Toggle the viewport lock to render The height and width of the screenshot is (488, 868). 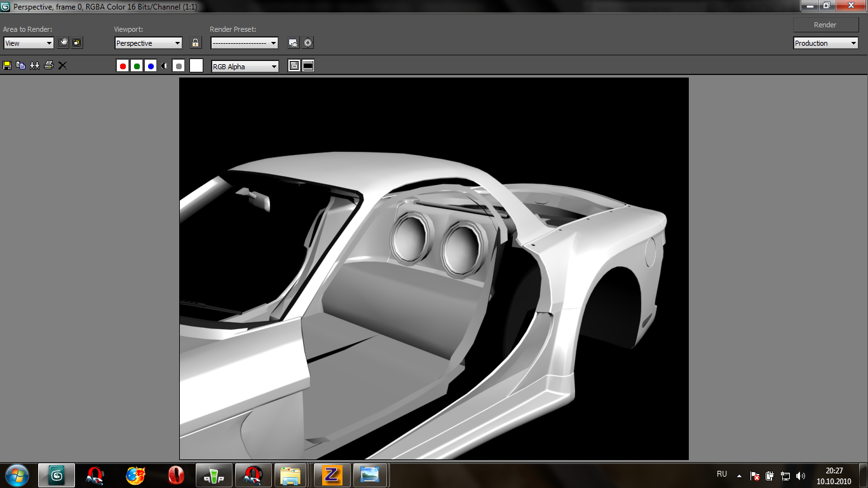point(196,43)
